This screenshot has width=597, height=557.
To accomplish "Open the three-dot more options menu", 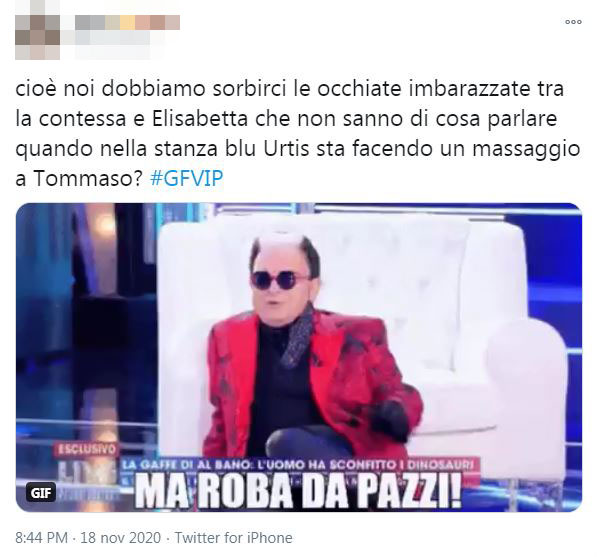I will tap(573, 22).
